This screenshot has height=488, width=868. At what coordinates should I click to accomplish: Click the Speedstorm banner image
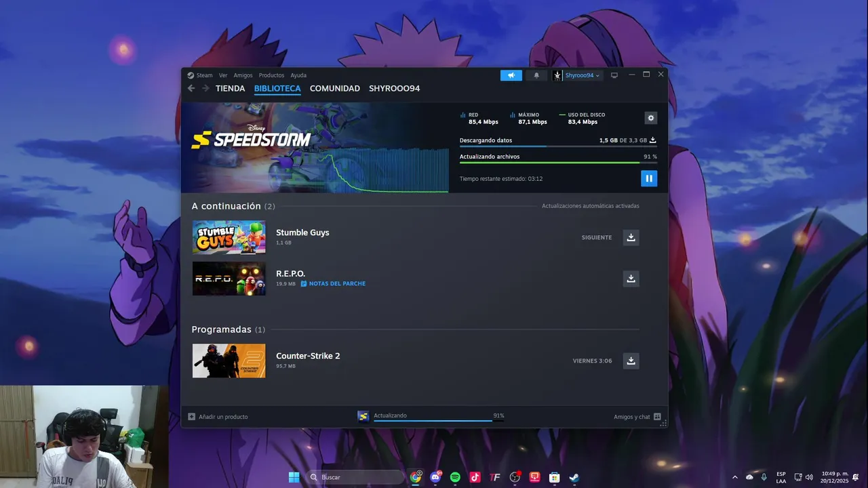click(315, 147)
